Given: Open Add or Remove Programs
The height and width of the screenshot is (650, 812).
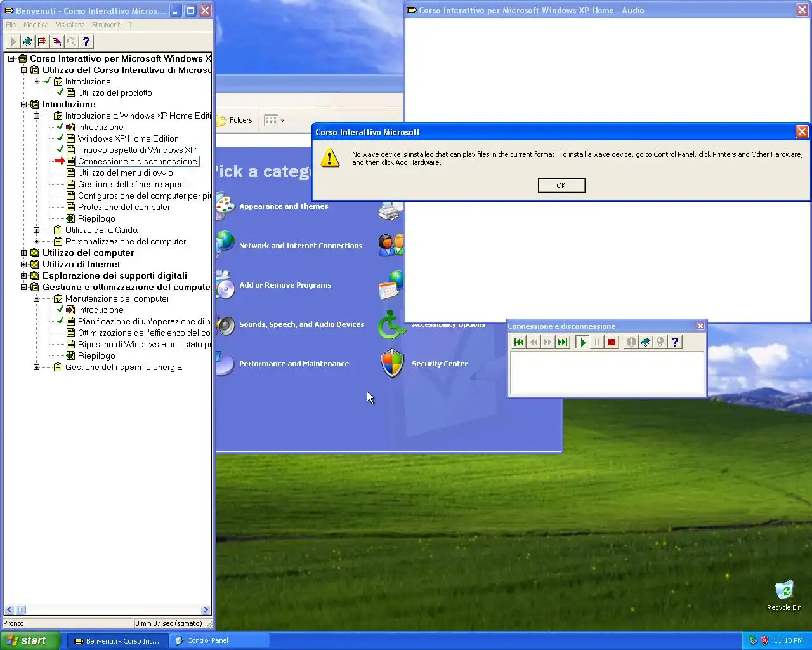Looking at the screenshot, I should coord(285,285).
